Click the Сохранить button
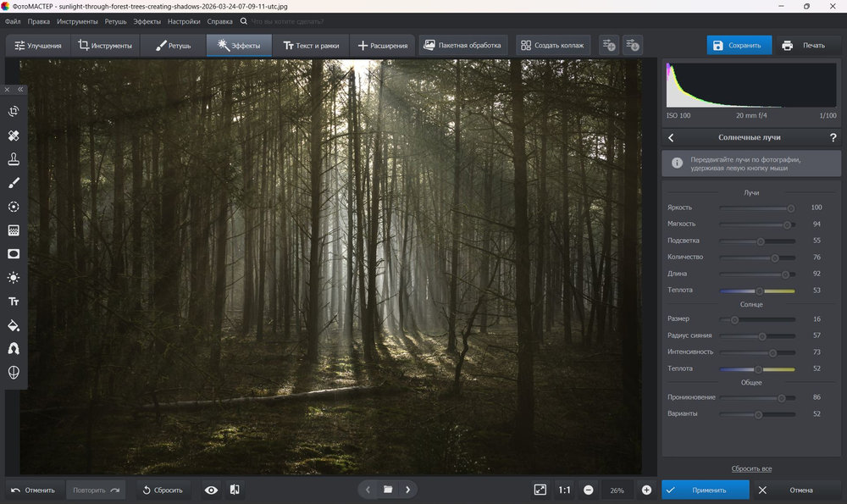The width and height of the screenshot is (847, 504). click(x=739, y=46)
